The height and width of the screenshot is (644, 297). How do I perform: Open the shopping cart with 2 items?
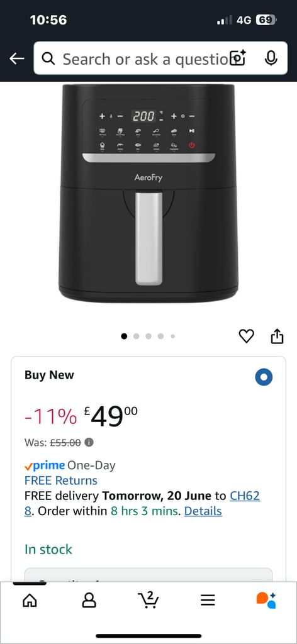148,600
